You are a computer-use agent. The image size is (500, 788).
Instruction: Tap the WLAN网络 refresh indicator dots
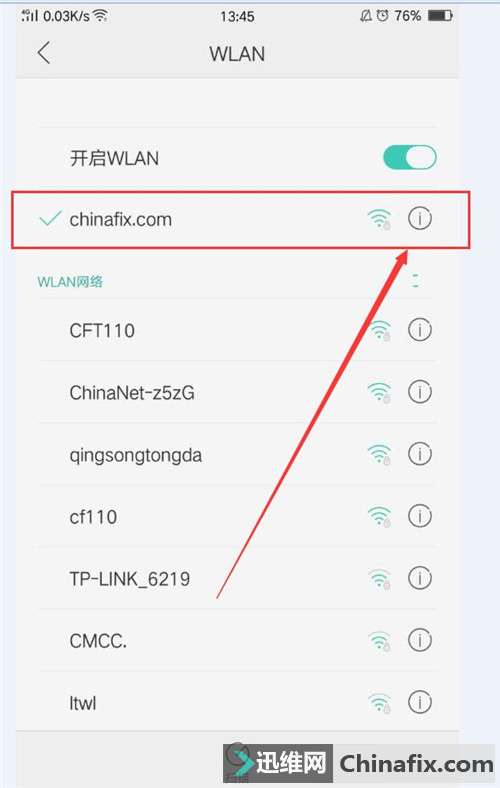pos(415,281)
